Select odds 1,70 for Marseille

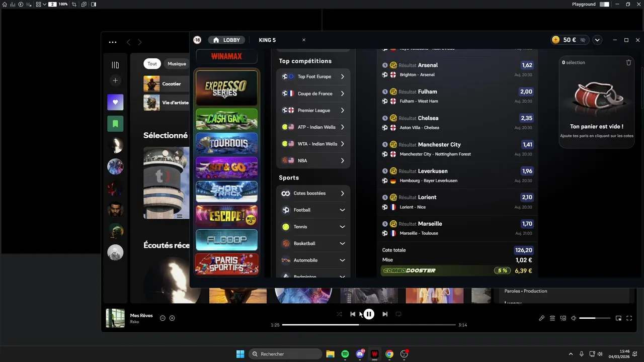point(527,224)
